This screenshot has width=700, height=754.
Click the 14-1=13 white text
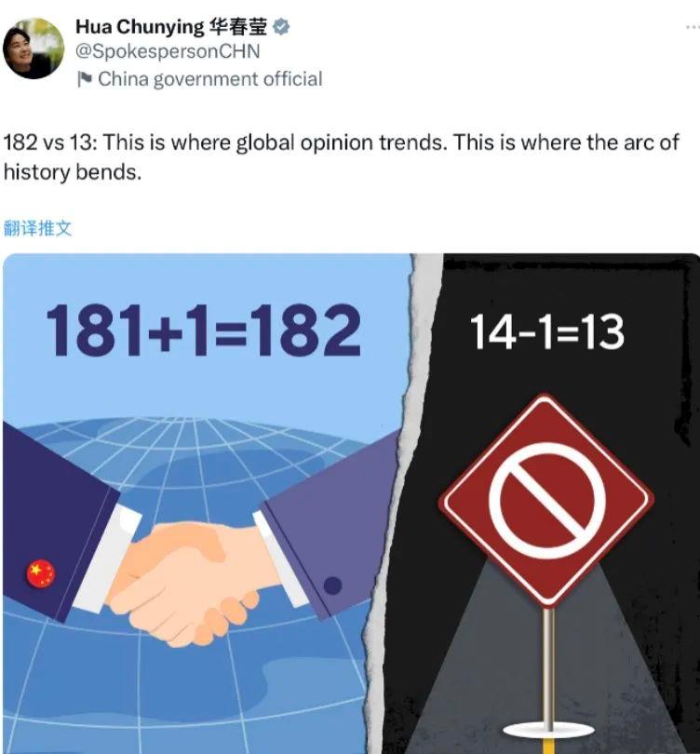pos(547,331)
